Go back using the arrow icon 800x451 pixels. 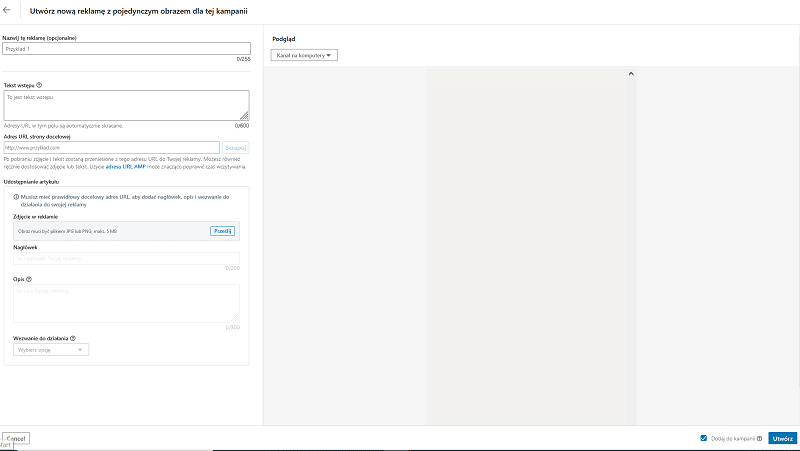(7, 10)
